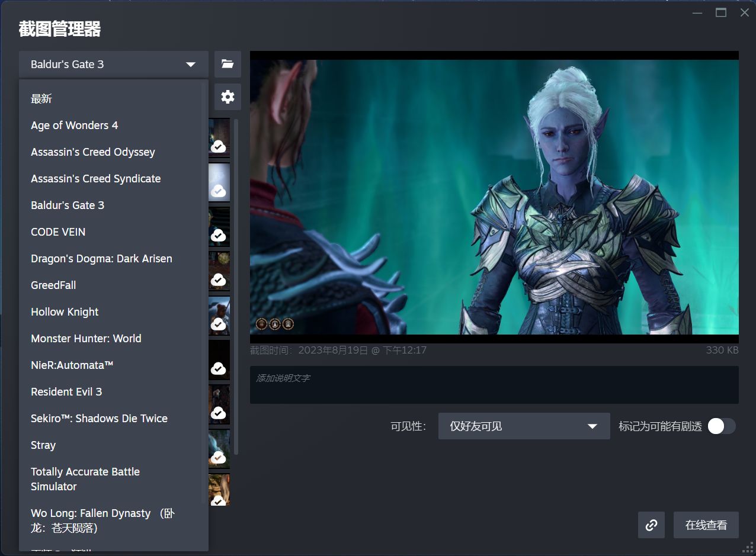Choose CODE VEIN from the list
This screenshot has width=756, height=556.
[x=114, y=232]
